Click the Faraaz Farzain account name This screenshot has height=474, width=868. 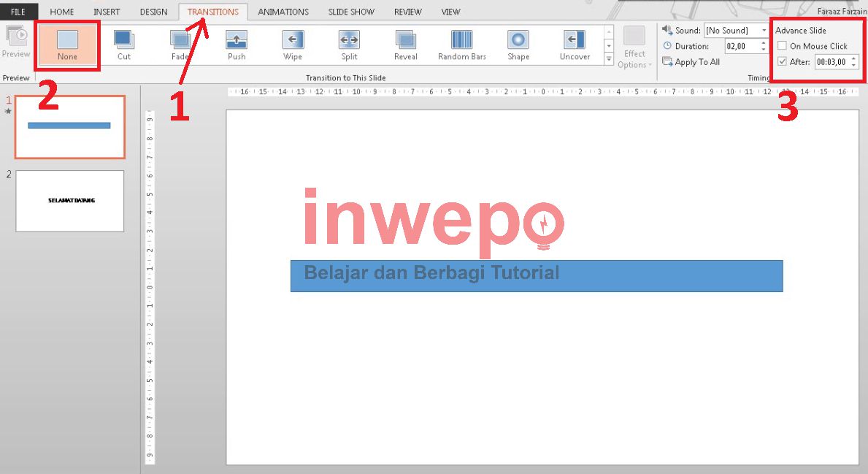(x=842, y=12)
